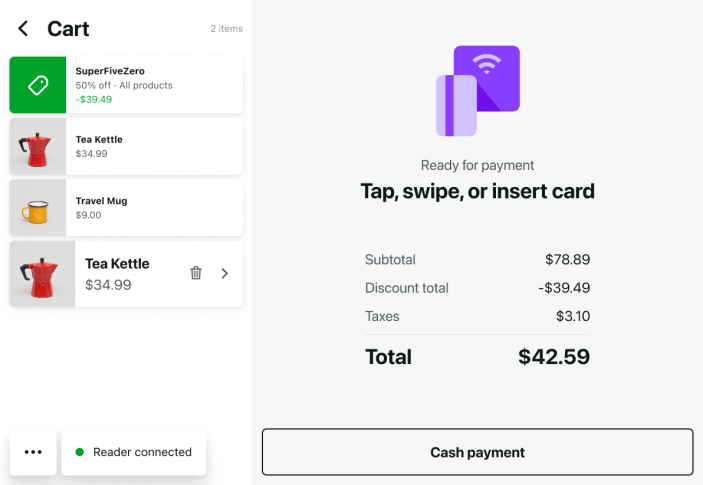Go back using the Cart back arrow
The width and height of the screenshot is (703, 485).
pyautogui.click(x=23, y=29)
